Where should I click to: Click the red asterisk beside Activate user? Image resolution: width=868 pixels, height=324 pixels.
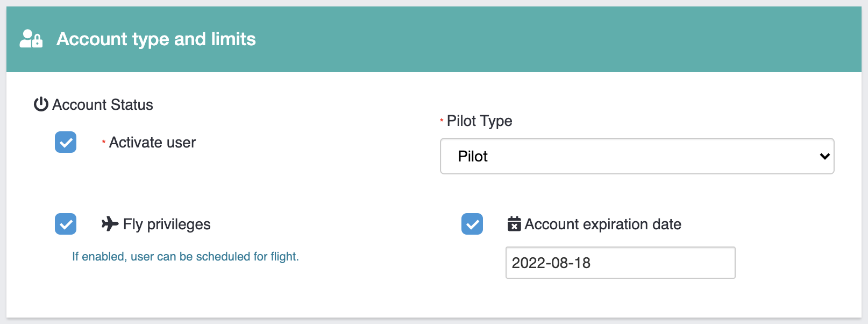(103, 142)
